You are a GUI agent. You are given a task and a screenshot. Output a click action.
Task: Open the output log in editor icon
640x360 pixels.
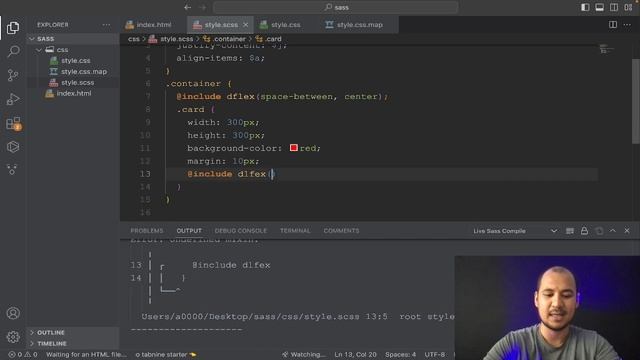tap(599, 231)
